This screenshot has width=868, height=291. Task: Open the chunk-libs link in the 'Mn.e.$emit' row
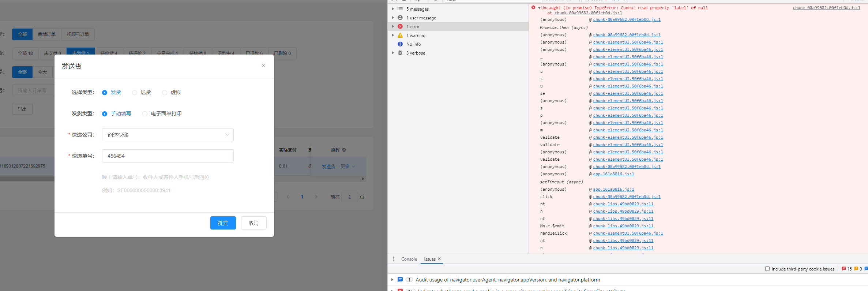pyautogui.click(x=623, y=226)
